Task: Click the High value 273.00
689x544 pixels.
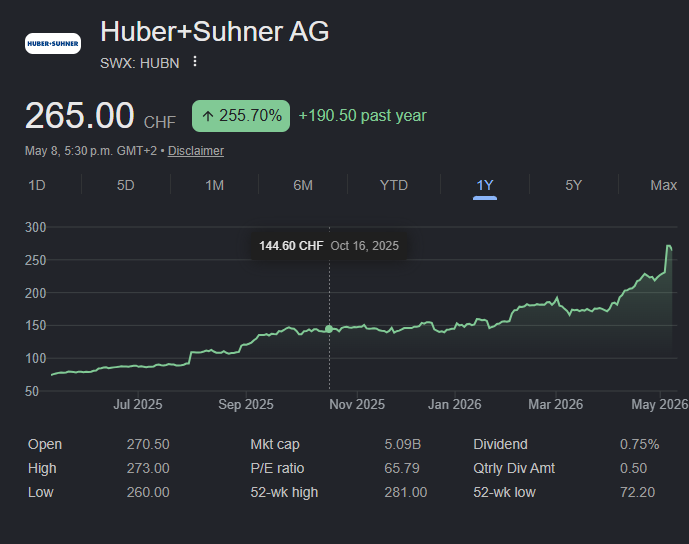Action: pos(148,468)
